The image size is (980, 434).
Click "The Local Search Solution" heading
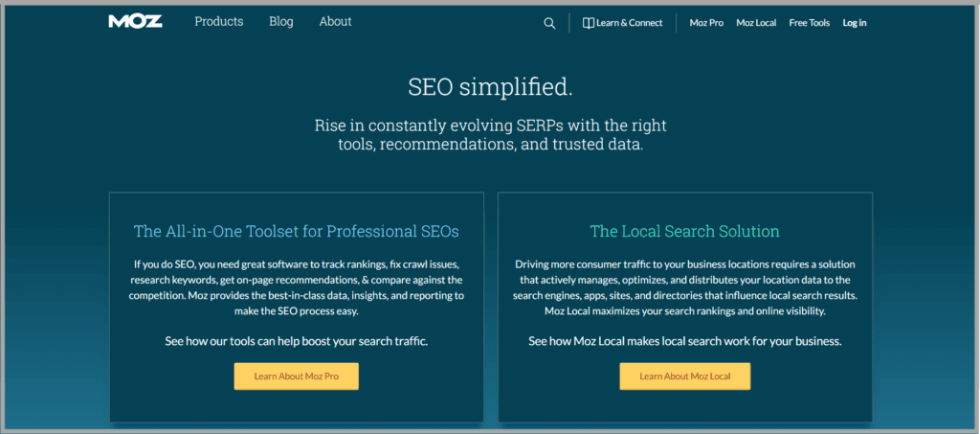click(x=685, y=232)
